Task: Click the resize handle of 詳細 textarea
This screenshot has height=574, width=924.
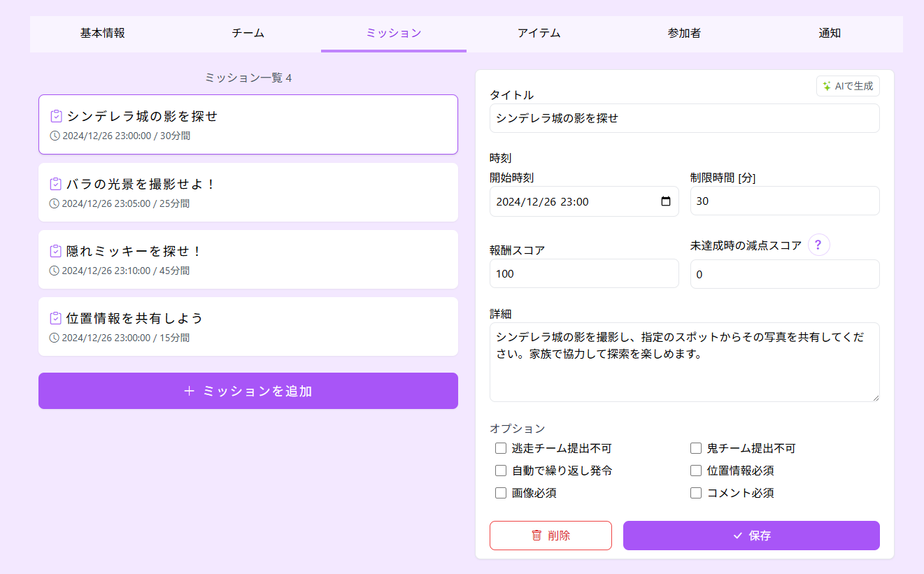Action: click(x=874, y=396)
